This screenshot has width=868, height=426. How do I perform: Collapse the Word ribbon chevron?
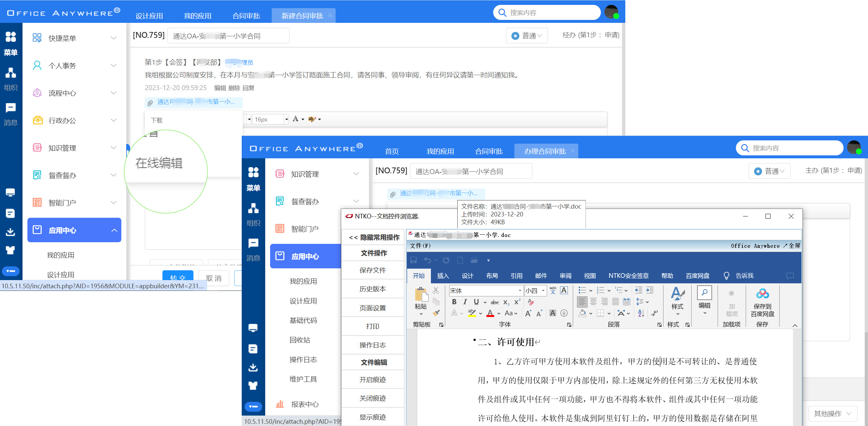(795, 325)
